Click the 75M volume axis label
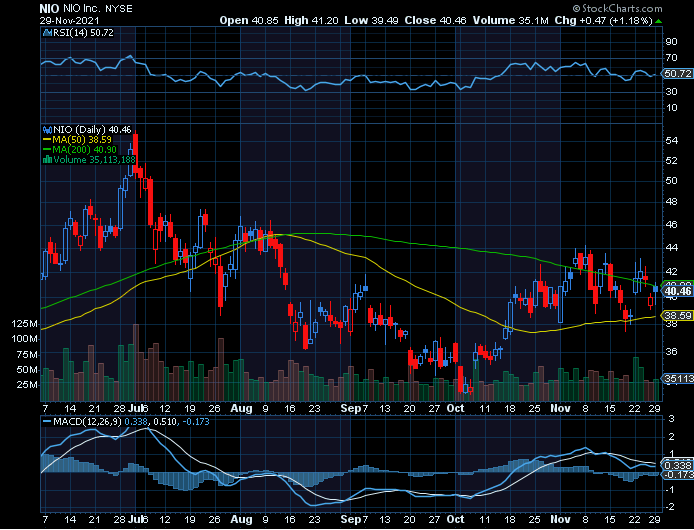The width and height of the screenshot is (694, 530). (27, 355)
